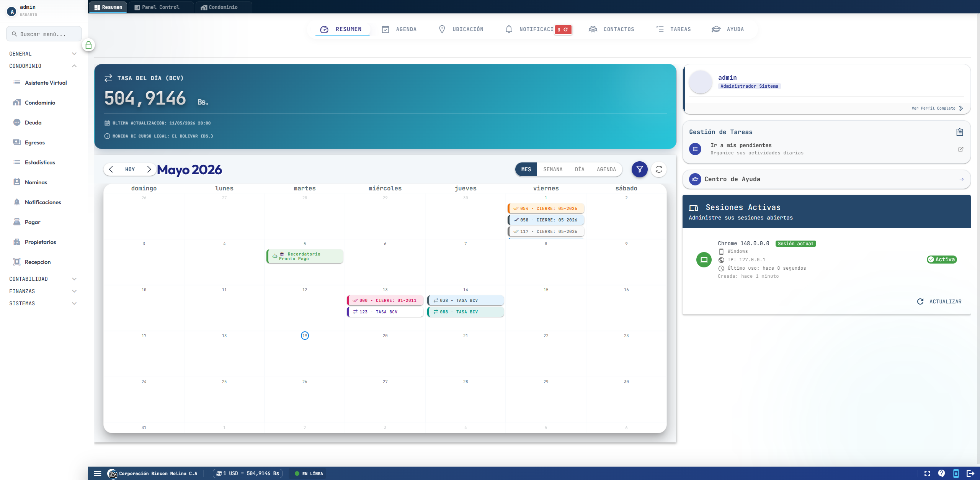
Task: Open event 088 - TASA BCV
Action: [x=465, y=312]
